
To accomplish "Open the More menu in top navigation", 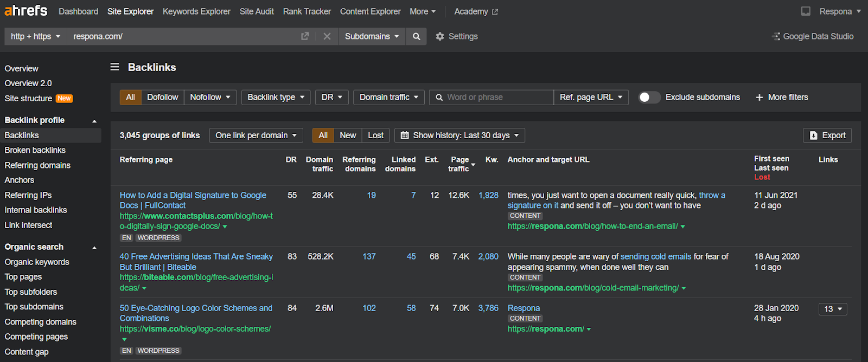I will coord(423,11).
